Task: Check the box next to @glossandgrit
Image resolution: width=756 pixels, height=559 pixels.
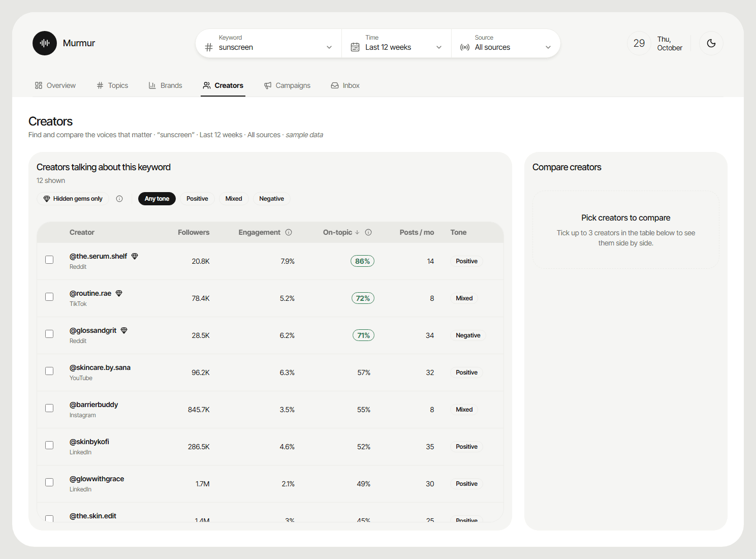Action: click(x=49, y=334)
